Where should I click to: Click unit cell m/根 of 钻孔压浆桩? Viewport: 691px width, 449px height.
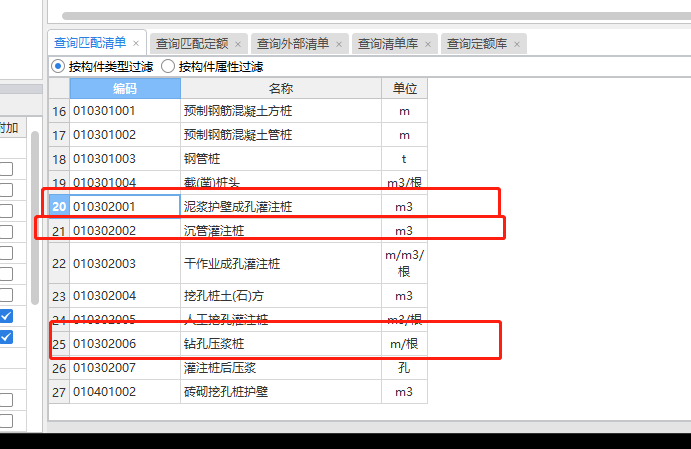405,344
